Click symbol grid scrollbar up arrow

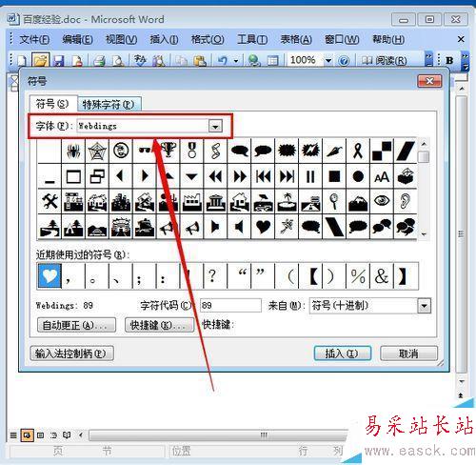[x=424, y=144]
